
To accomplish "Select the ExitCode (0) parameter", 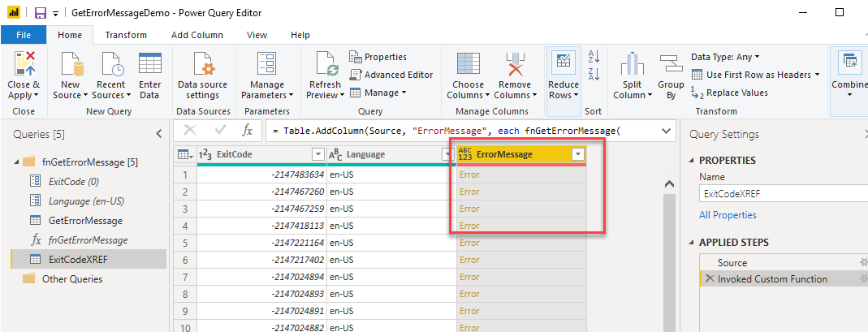I will [x=74, y=182].
